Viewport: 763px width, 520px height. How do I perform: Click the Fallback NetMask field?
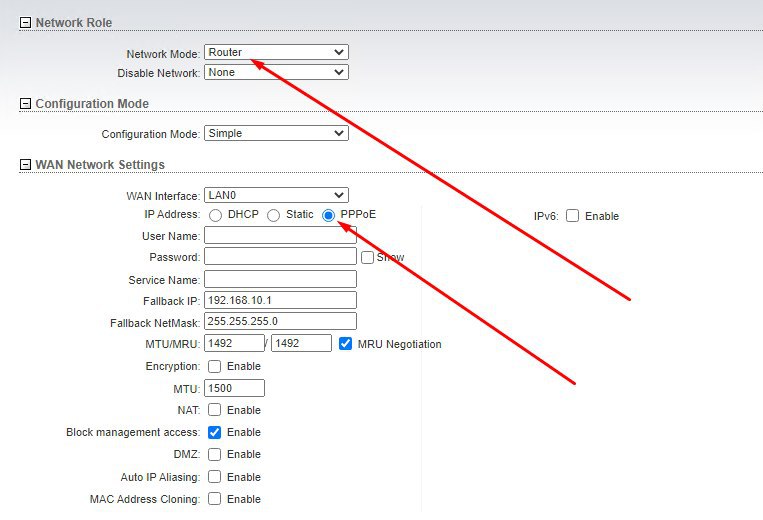280,321
